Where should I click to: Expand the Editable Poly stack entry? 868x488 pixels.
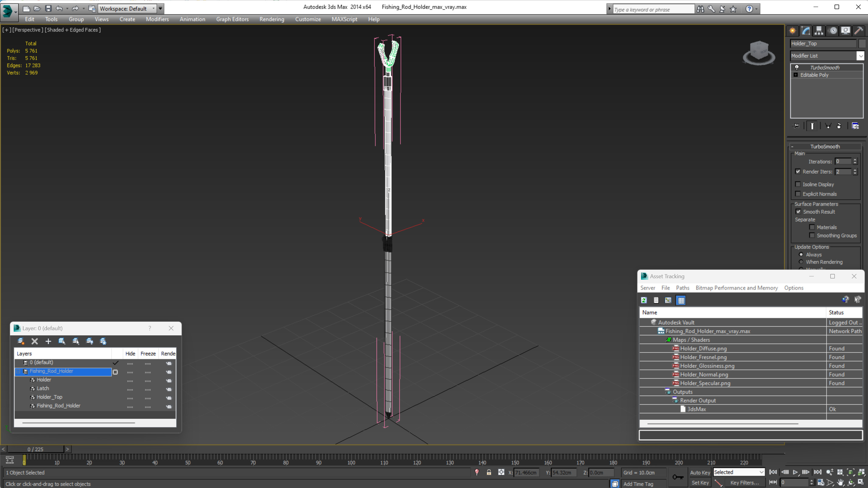[796, 75]
